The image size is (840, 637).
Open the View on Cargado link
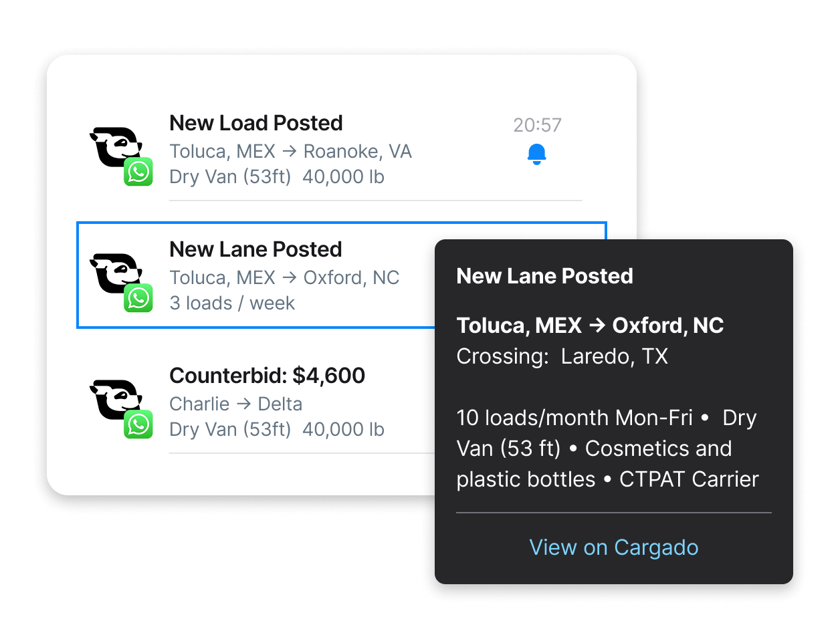click(614, 547)
